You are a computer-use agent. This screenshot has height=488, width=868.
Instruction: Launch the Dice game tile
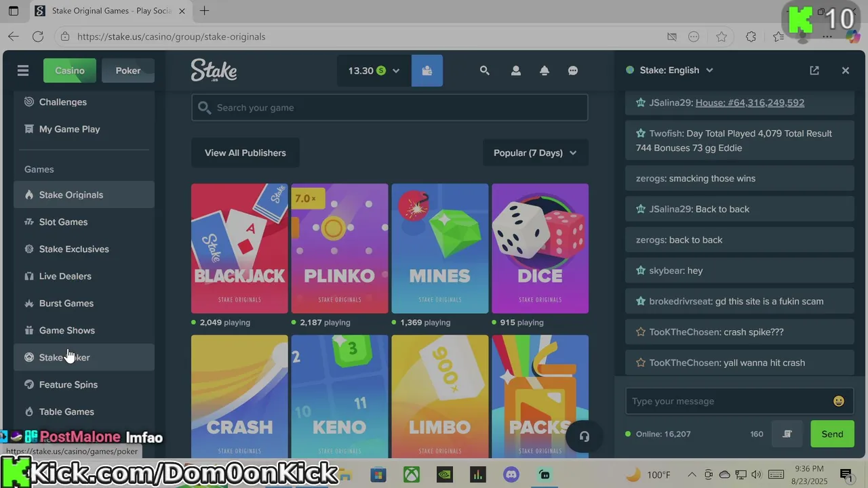point(540,248)
